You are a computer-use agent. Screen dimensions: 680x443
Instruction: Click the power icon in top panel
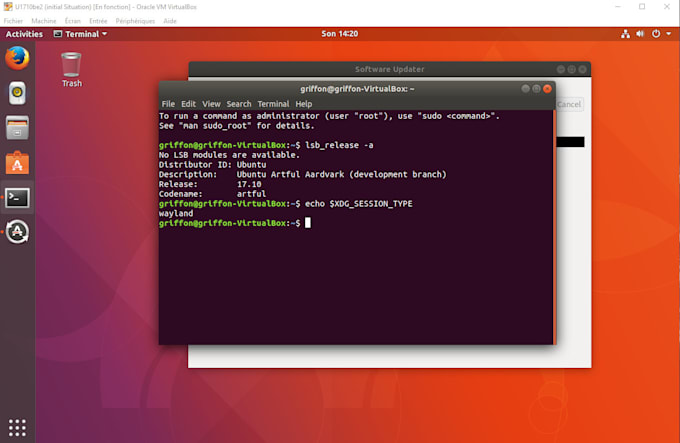(656, 34)
